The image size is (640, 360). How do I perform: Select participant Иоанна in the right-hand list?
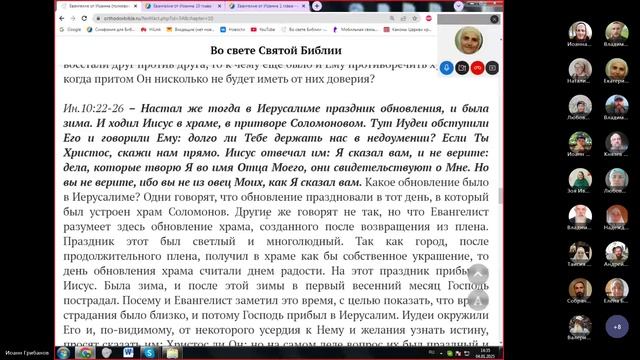pos(580,33)
